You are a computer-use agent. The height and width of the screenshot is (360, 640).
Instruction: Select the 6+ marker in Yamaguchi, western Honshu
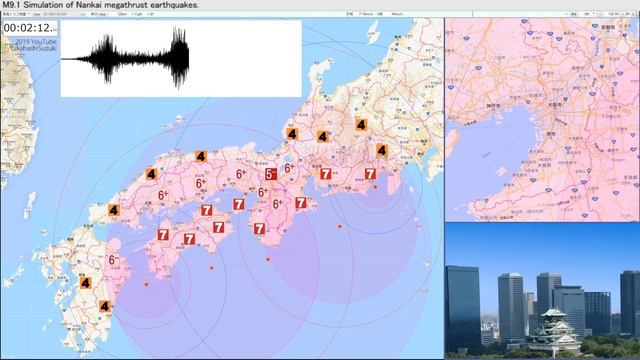pyautogui.click(x=163, y=196)
